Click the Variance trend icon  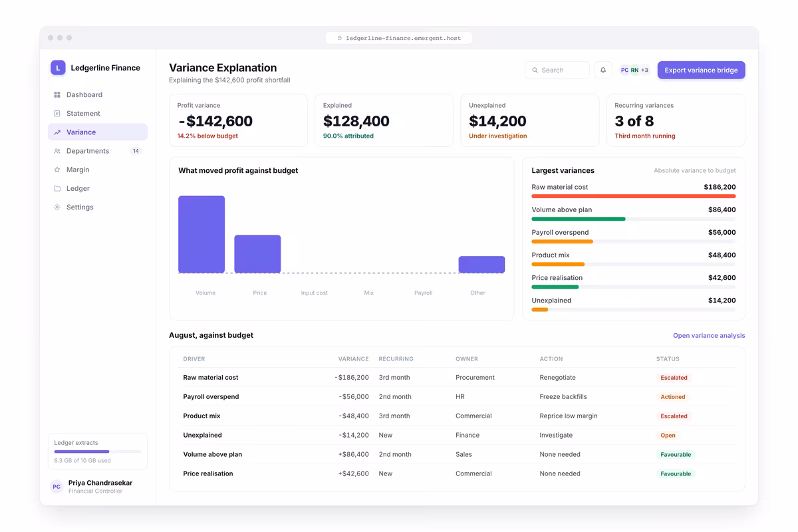57,132
